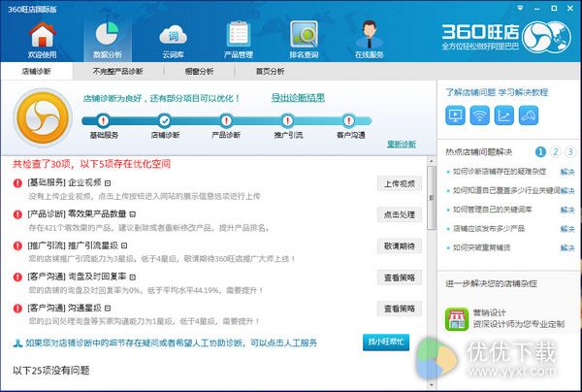Viewport: 582px width, 392px height.
Task: Click the 敬请期待 button
Action: point(400,246)
